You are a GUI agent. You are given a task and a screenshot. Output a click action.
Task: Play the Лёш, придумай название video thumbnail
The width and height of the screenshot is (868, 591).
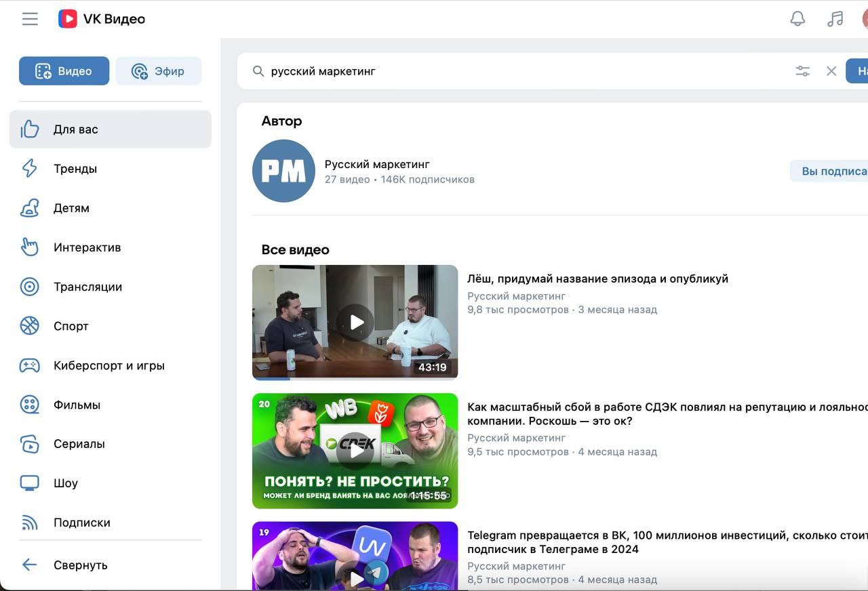pos(355,323)
